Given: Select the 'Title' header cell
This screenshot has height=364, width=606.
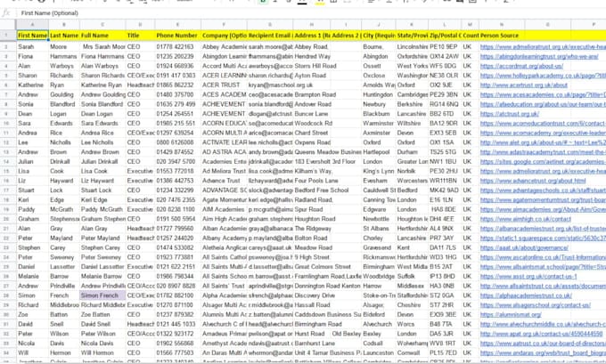Looking at the screenshot, I should click(x=140, y=35).
